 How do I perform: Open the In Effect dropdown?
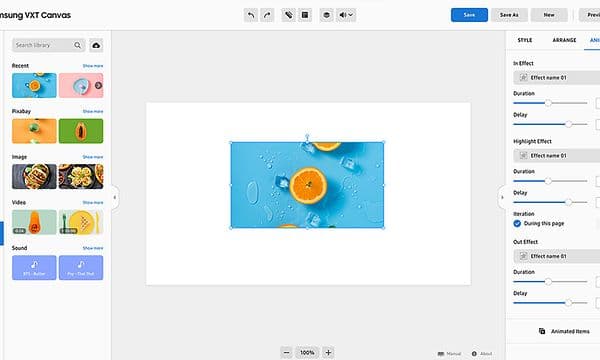[x=557, y=78]
